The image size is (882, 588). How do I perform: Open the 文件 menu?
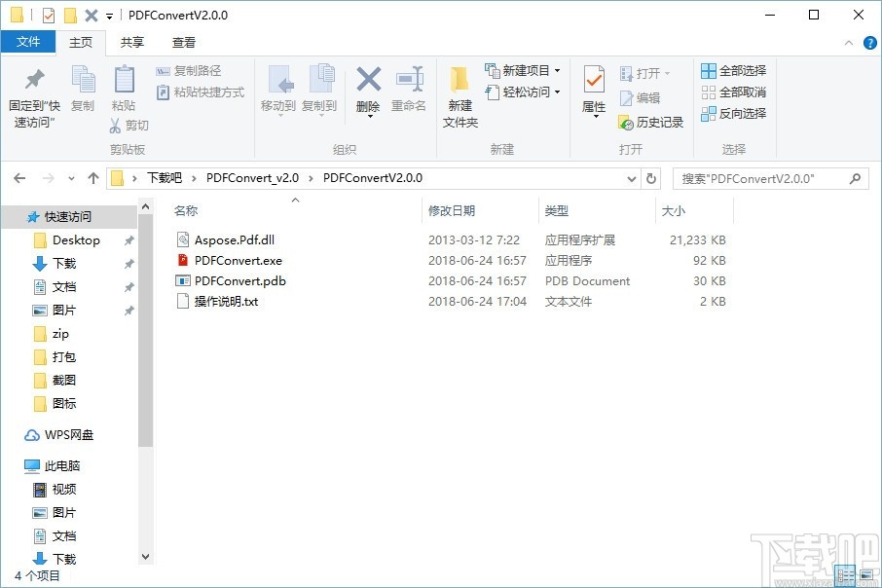coord(29,42)
